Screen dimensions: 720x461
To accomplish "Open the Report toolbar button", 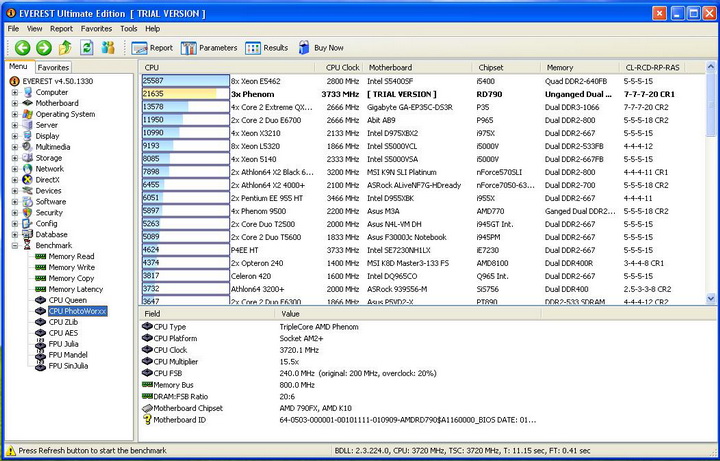I will 152,48.
